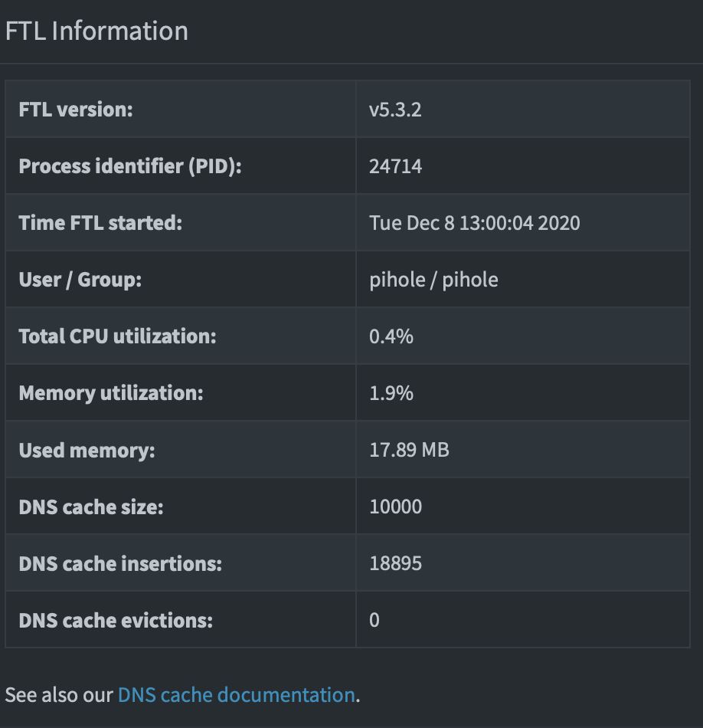Click the FTL Information heading
This screenshot has height=728, width=703.
[96, 31]
